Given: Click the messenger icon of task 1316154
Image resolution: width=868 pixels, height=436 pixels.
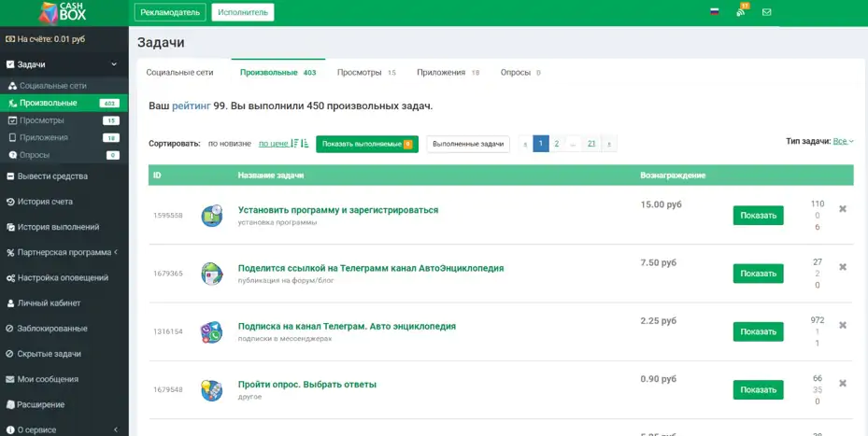Looking at the screenshot, I should click(211, 331).
